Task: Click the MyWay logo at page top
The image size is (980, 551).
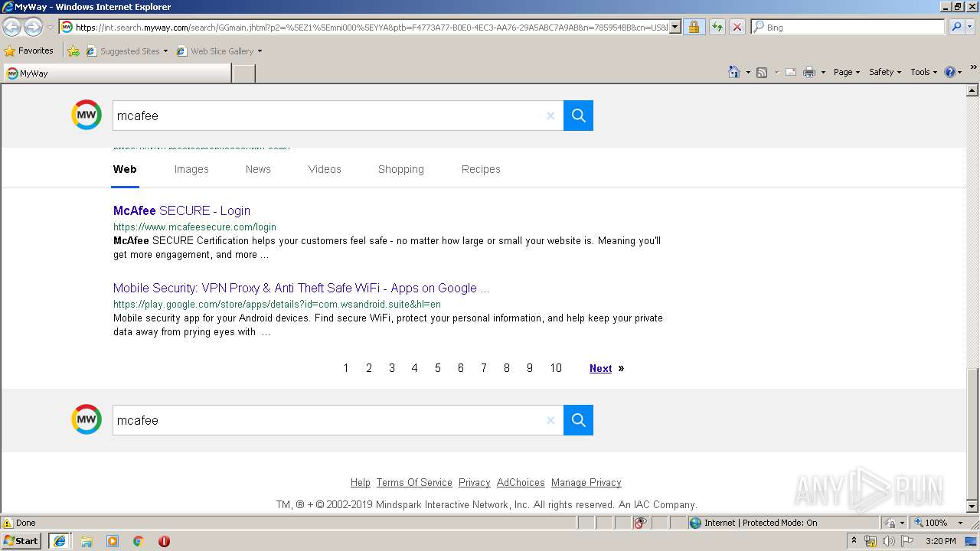Action: 87,115
